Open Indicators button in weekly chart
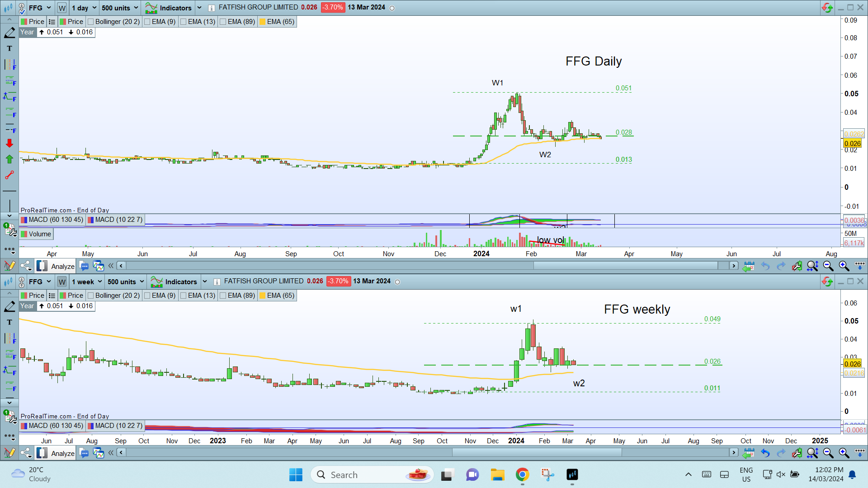Viewport: 868px width, 488px height. click(x=174, y=282)
